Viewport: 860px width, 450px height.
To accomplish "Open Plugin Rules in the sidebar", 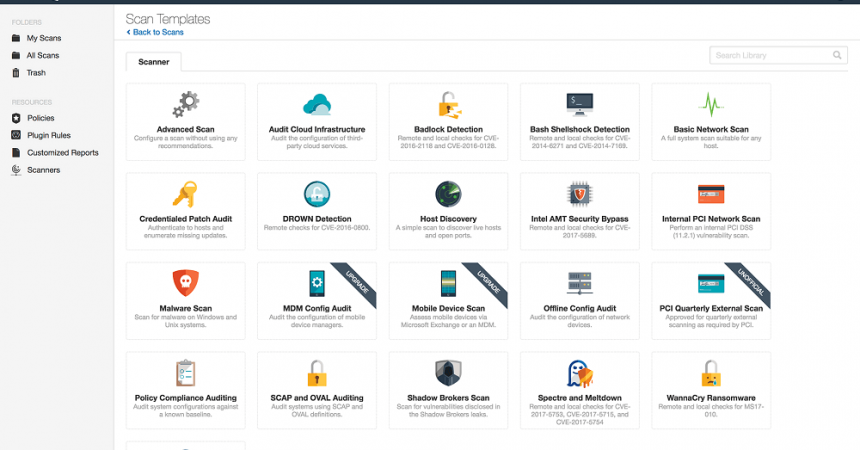I will coord(48,135).
